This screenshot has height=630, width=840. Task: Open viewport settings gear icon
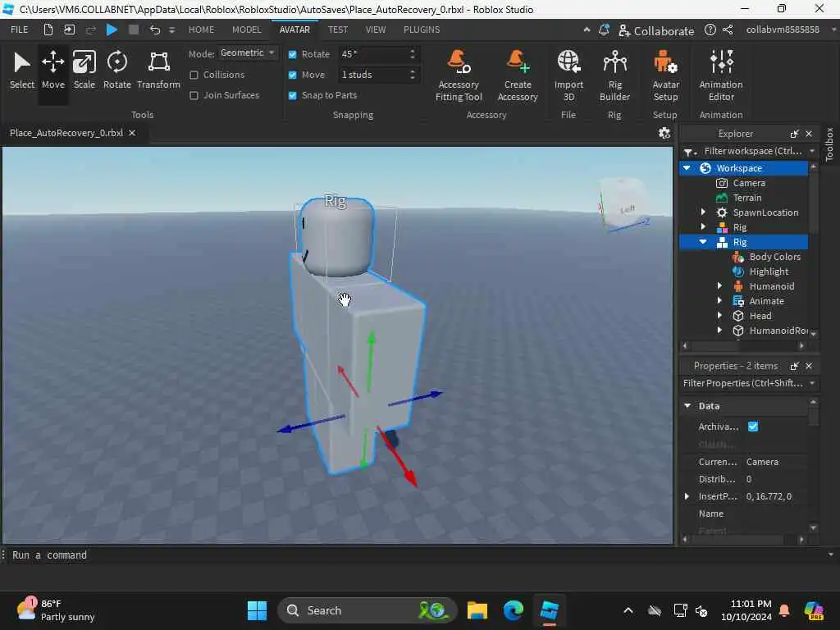coord(664,133)
